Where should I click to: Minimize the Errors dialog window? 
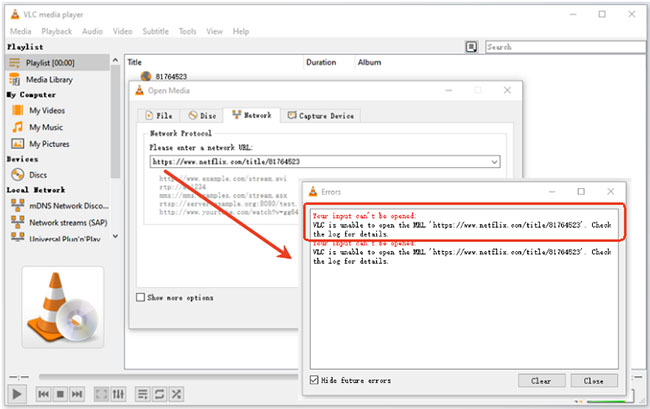point(552,191)
